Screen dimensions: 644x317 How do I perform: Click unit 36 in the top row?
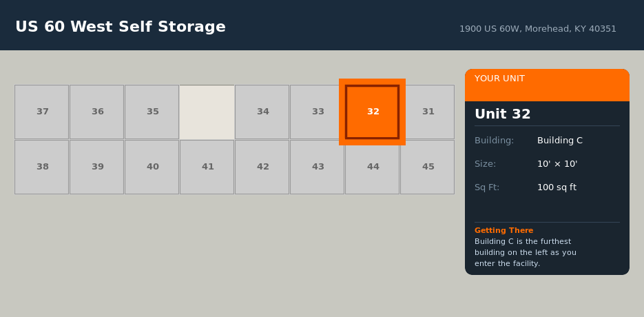[96, 112]
